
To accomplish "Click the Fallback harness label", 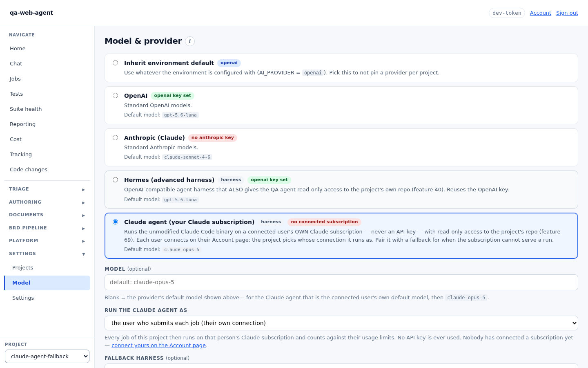I will [x=134, y=358].
